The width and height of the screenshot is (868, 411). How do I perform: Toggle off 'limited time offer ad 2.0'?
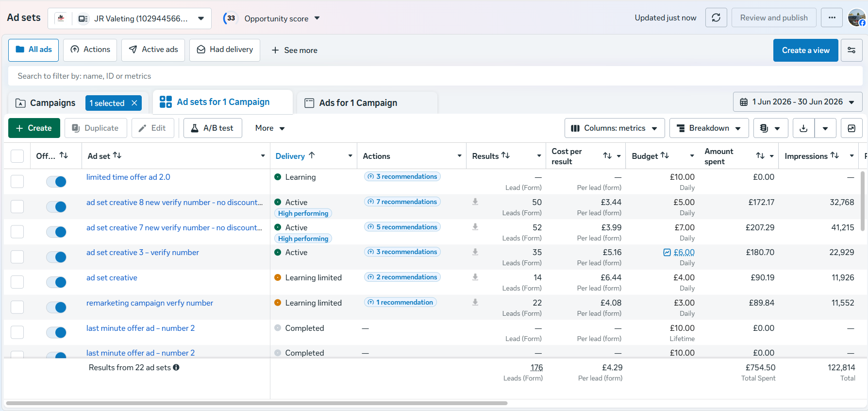[x=56, y=182]
